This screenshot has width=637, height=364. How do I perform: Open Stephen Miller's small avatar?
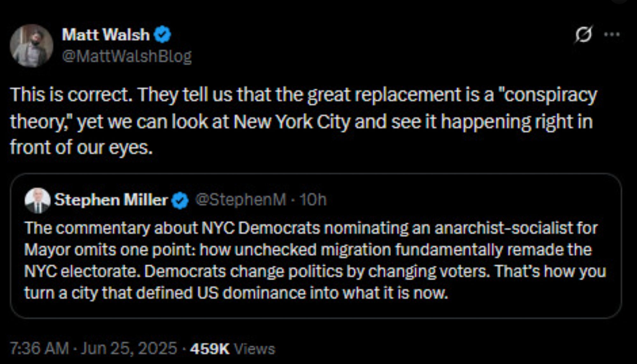[38, 200]
